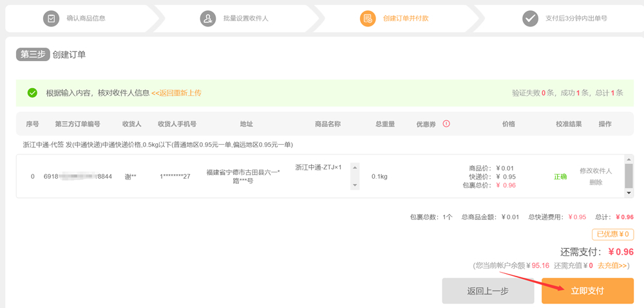Click the orange 创建订单并付款 step icon

[367, 18]
